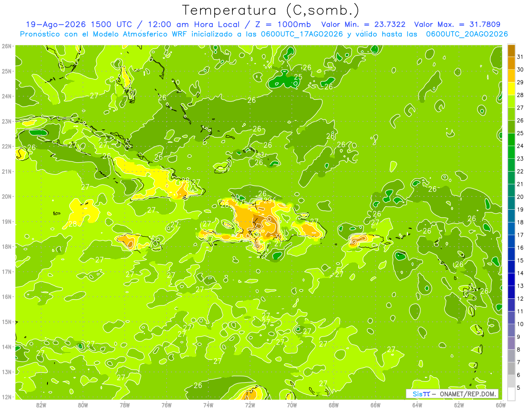Click the '14N' latitude axis label
This screenshot has width=532, height=411.
click(7, 347)
